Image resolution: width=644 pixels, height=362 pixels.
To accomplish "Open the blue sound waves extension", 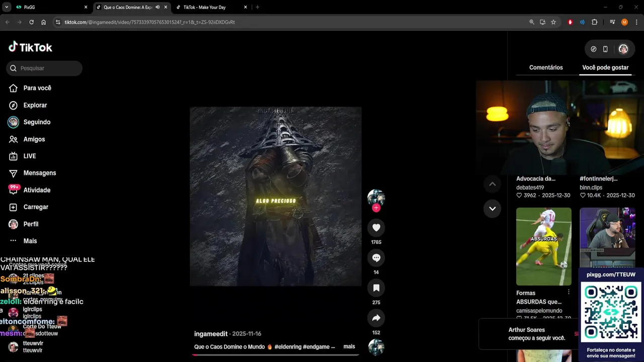I will click(x=582, y=22).
